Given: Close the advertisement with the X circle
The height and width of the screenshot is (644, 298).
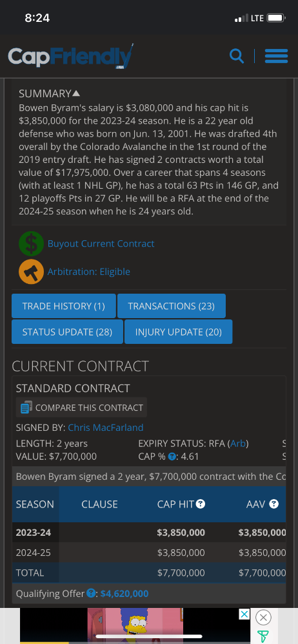Looking at the screenshot, I should click(x=263, y=618).
